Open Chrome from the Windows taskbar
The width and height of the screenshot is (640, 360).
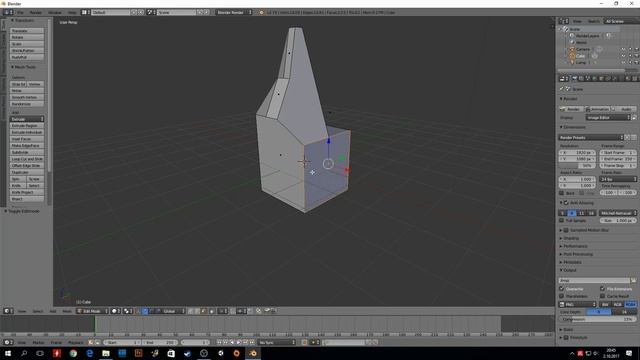[73, 353]
